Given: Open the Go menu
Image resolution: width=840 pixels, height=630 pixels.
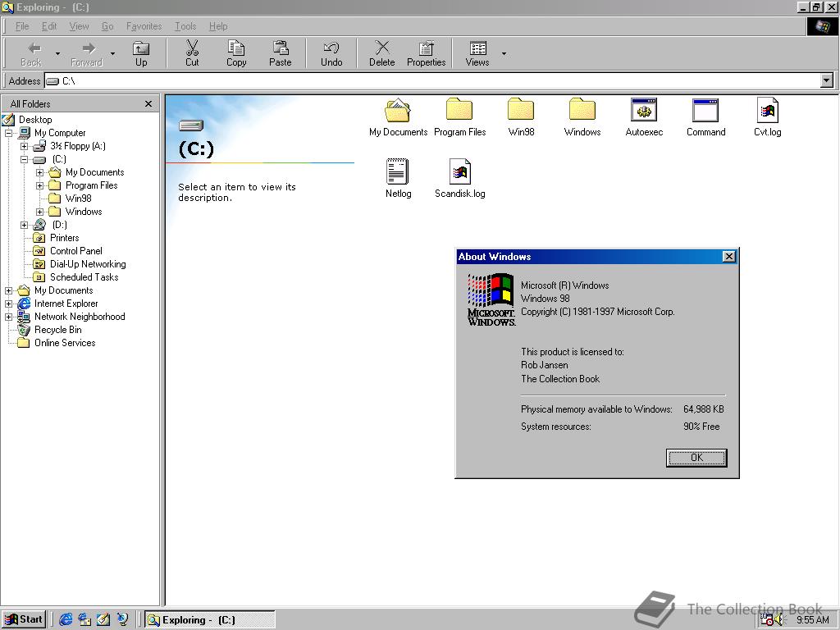Looking at the screenshot, I should pyautogui.click(x=107, y=26).
